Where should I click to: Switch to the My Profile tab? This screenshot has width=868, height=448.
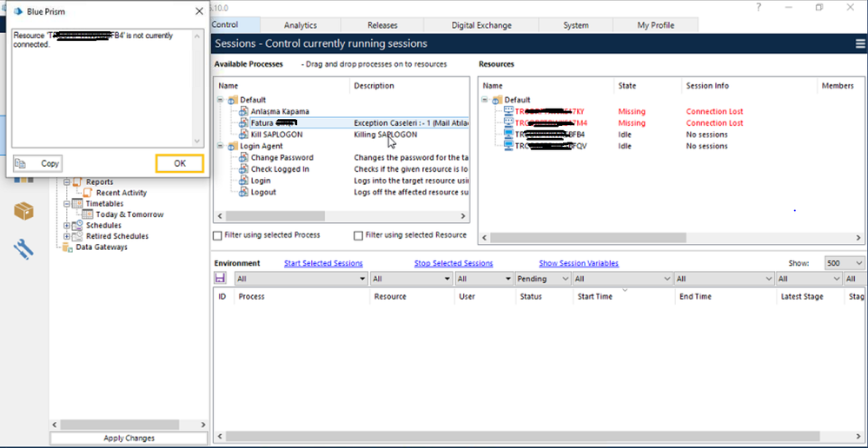click(x=656, y=25)
